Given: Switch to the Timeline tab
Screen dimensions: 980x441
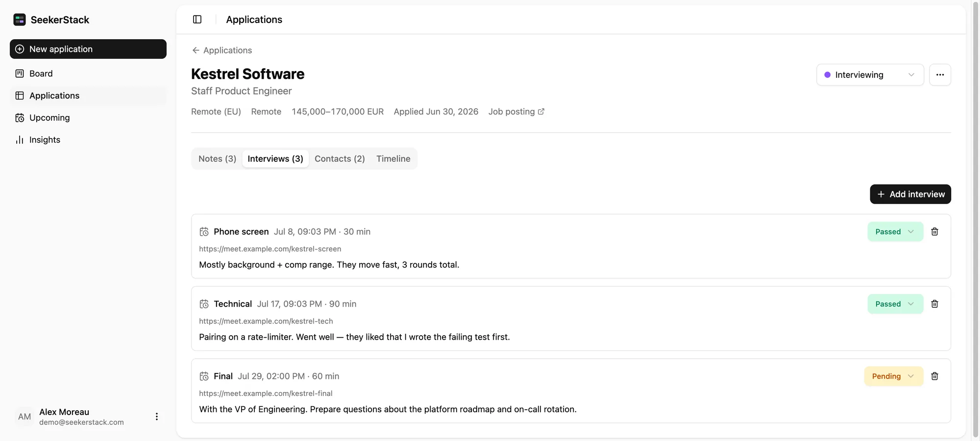Looking at the screenshot, I should (393, 159).
